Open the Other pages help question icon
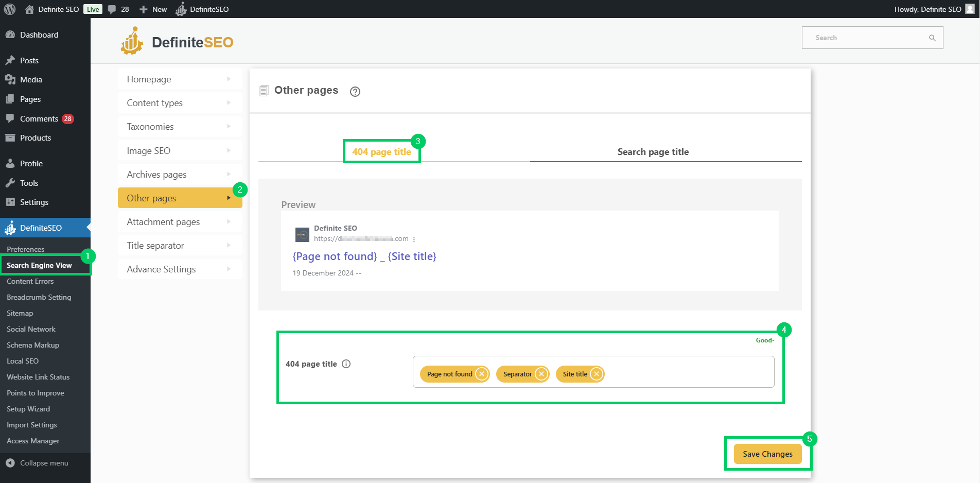The image size is (980, 483). [x=355, y=92]
